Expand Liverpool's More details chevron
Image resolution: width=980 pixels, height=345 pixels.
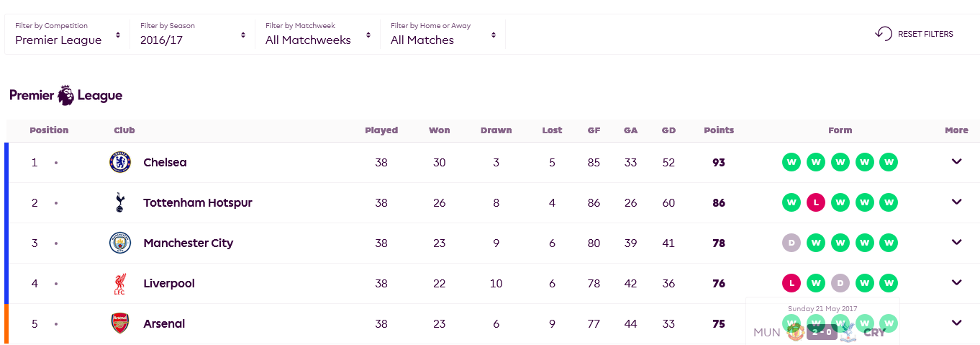[956, 282]
